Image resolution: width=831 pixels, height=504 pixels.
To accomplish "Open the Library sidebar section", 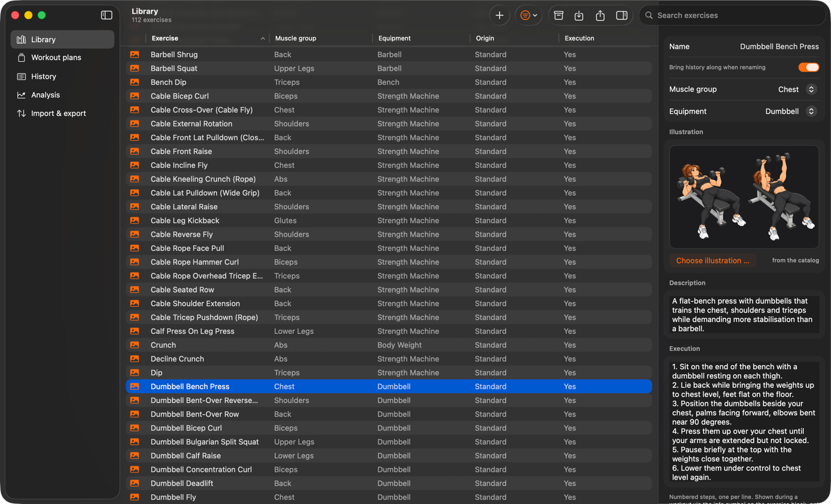I will [62, 39].
